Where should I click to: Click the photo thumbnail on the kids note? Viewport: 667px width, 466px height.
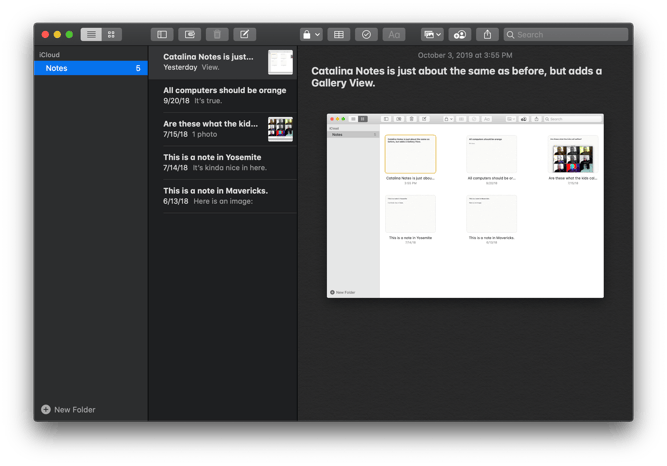point(280,129)
